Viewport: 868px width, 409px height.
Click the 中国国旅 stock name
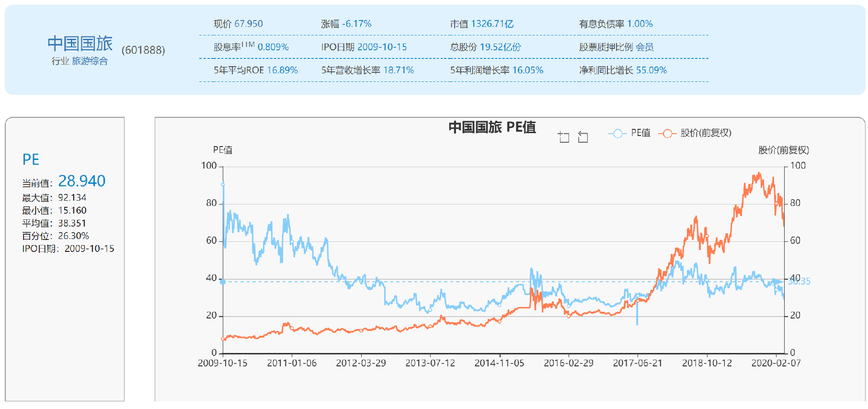(80, 44)
